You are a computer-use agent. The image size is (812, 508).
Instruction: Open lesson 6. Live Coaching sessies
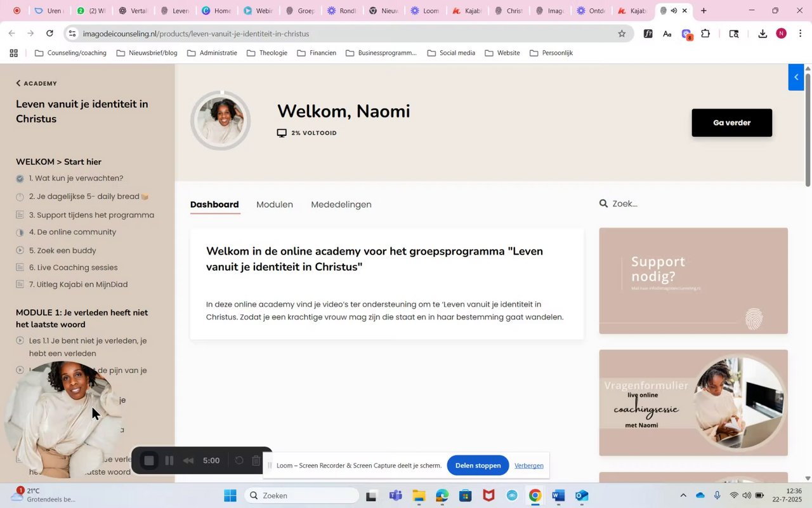coord(74,268)
